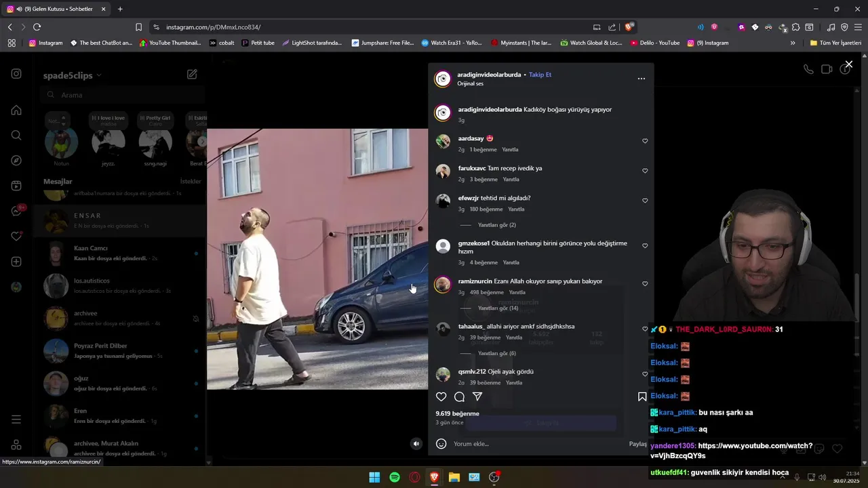Show more bookmarks via chevron
Image resolution: width=868 pixels, height=488 pixels.
tap(793, 43)
